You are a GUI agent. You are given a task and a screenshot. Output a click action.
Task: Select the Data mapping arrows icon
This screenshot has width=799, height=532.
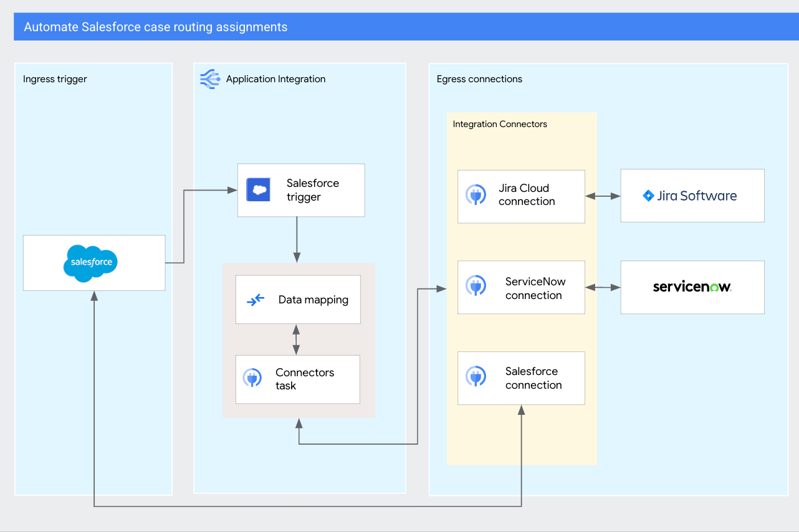[256, 299]
